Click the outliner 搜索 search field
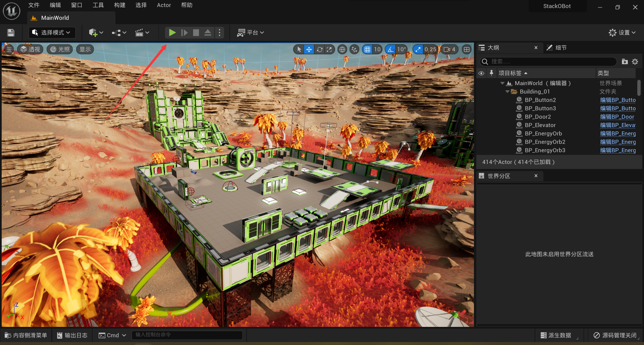Viewport: 644px width, 345px height. (548, 61)
